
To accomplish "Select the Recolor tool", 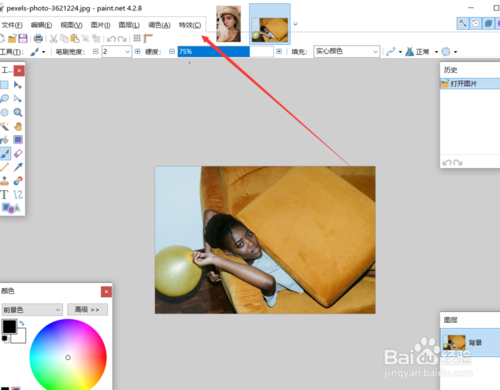I will [18, 181].
